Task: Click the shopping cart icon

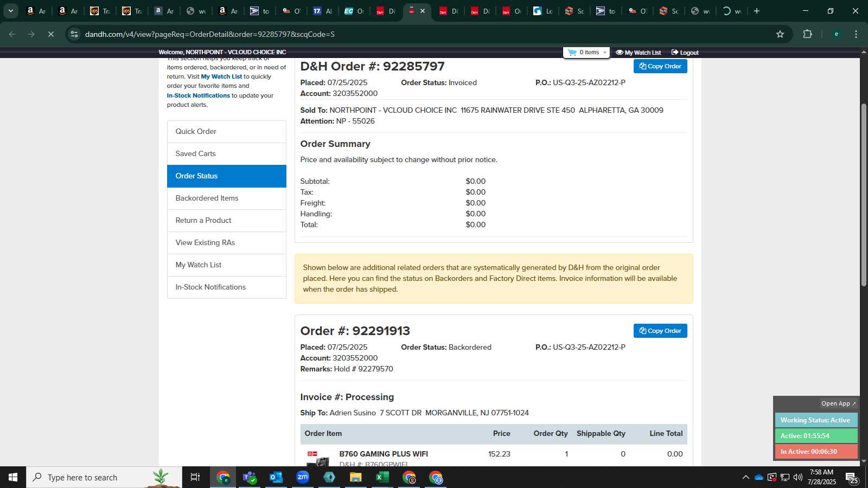Action: pos(572,53)
